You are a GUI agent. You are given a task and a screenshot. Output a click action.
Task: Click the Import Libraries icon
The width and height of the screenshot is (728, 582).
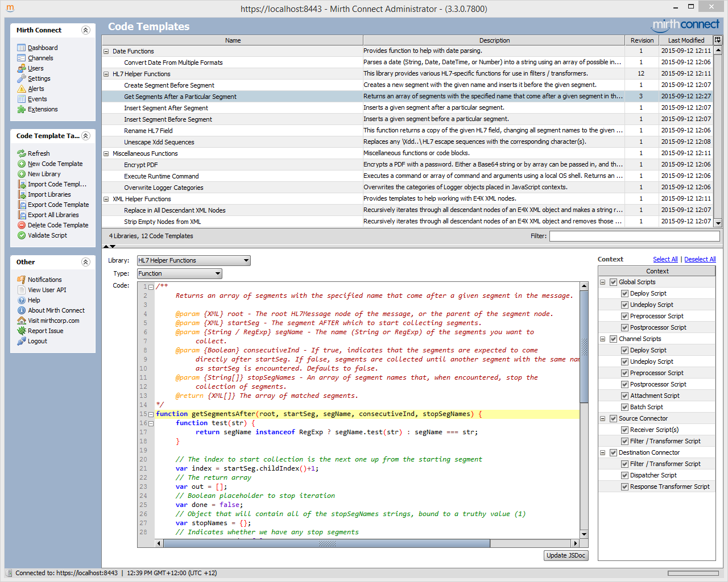(x=22, y=194)
